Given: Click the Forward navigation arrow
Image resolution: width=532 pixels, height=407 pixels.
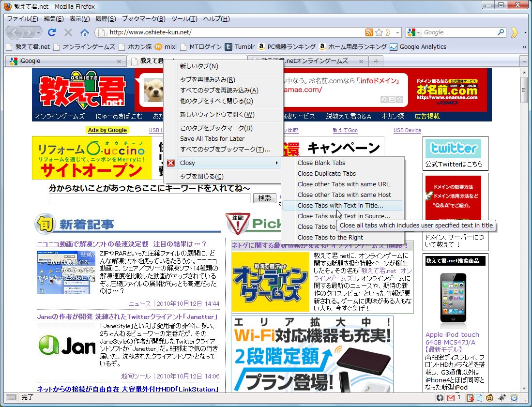Looking at the screenshot, I should (29, 32).
